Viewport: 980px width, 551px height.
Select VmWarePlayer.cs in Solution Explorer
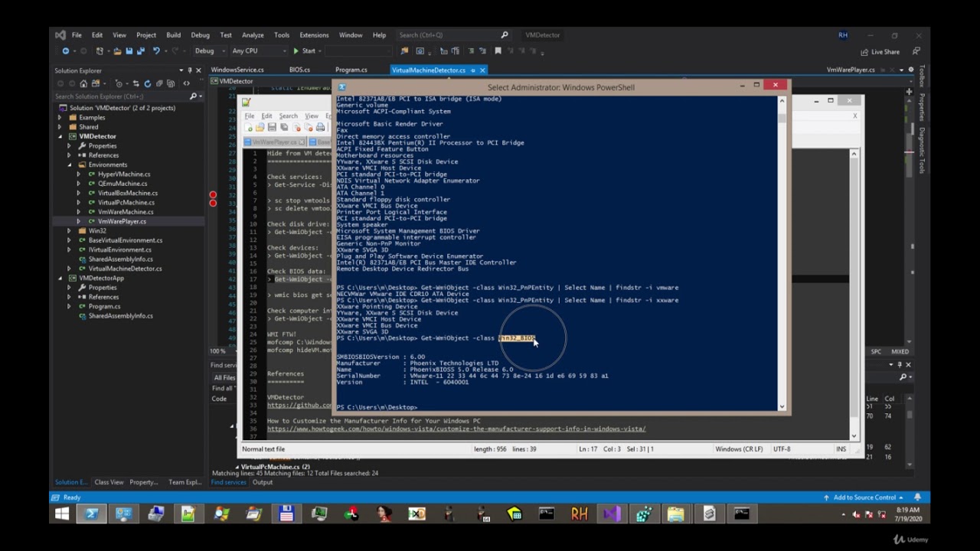121,221
